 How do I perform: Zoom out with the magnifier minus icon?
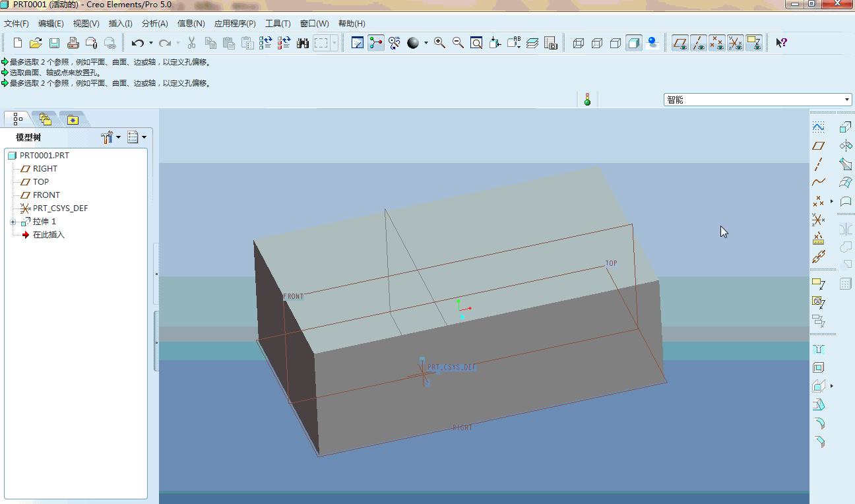click(x=458, y=43)
